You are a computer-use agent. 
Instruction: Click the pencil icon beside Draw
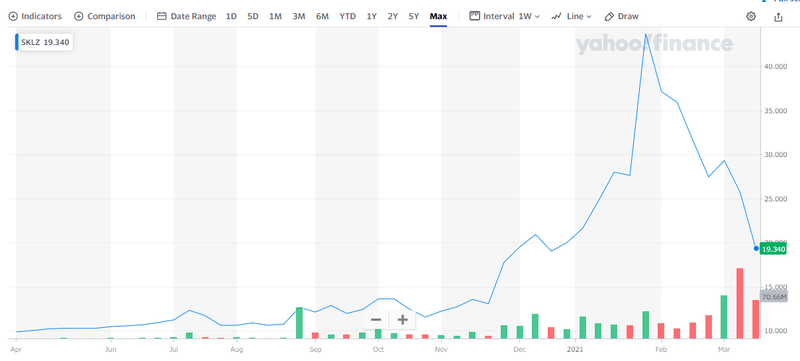pos(609,16)
